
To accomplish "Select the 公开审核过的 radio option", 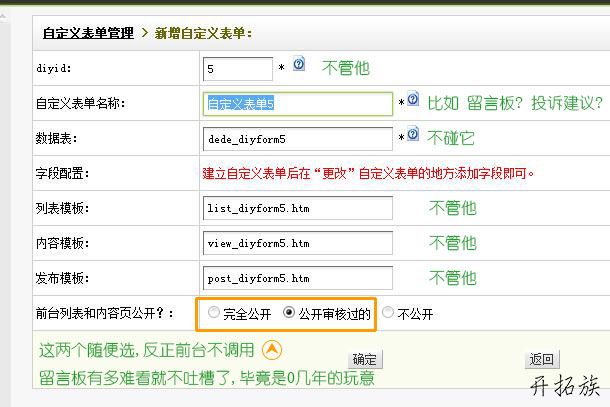I will (289, 312).
